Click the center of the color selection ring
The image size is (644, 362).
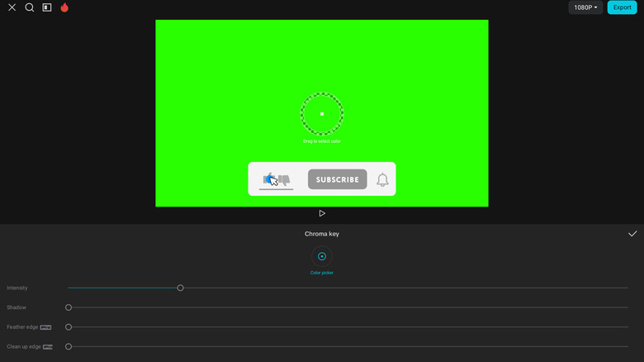[x=322, y=114]
